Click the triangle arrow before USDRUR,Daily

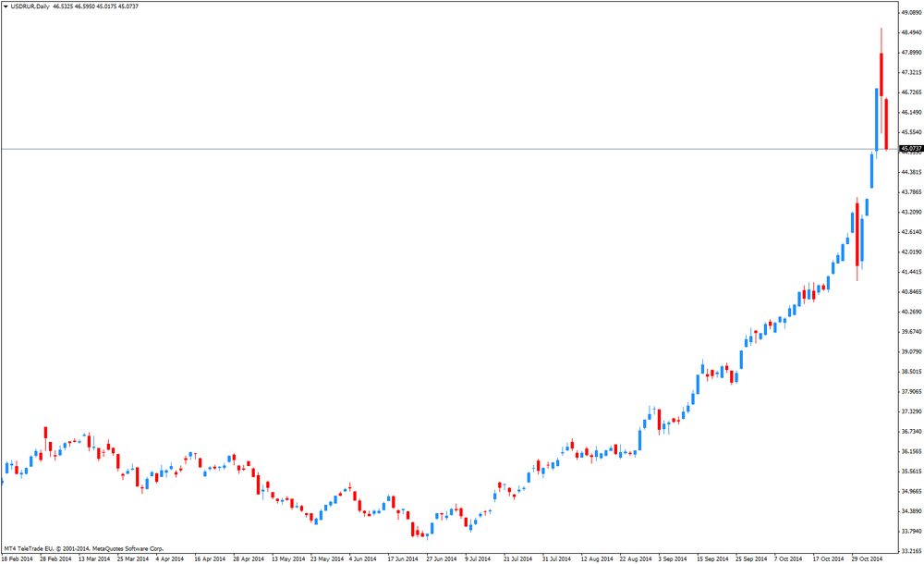coord(6,6)
